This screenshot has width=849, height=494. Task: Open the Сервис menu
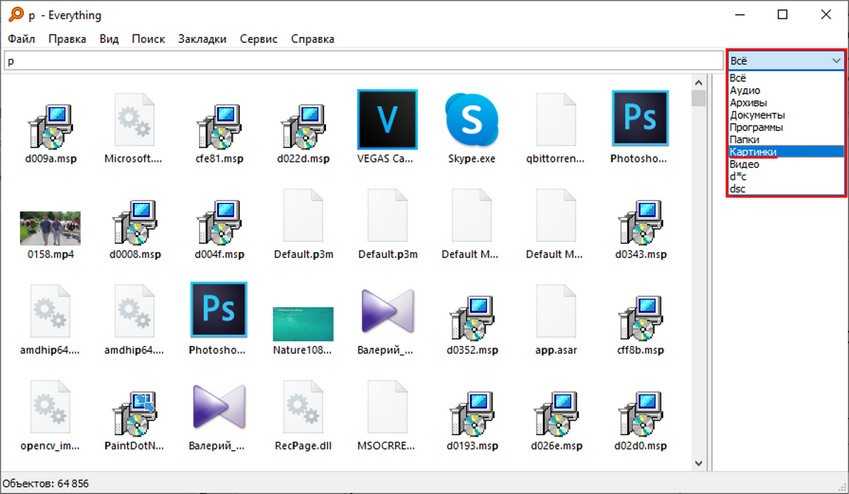point(259,39)
